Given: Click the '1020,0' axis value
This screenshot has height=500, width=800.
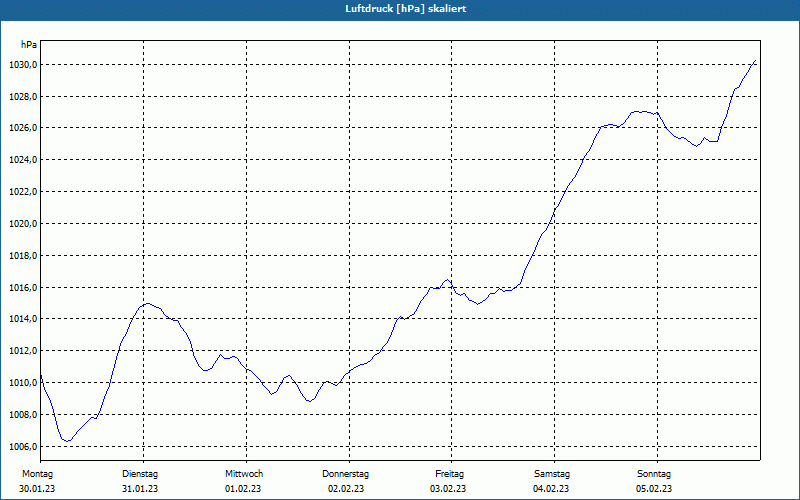Looking at the screenshot, I should 22,224.
